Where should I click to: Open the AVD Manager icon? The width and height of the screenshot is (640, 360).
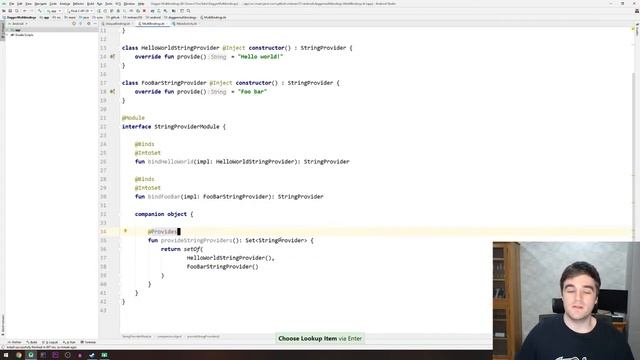[159, 11]
